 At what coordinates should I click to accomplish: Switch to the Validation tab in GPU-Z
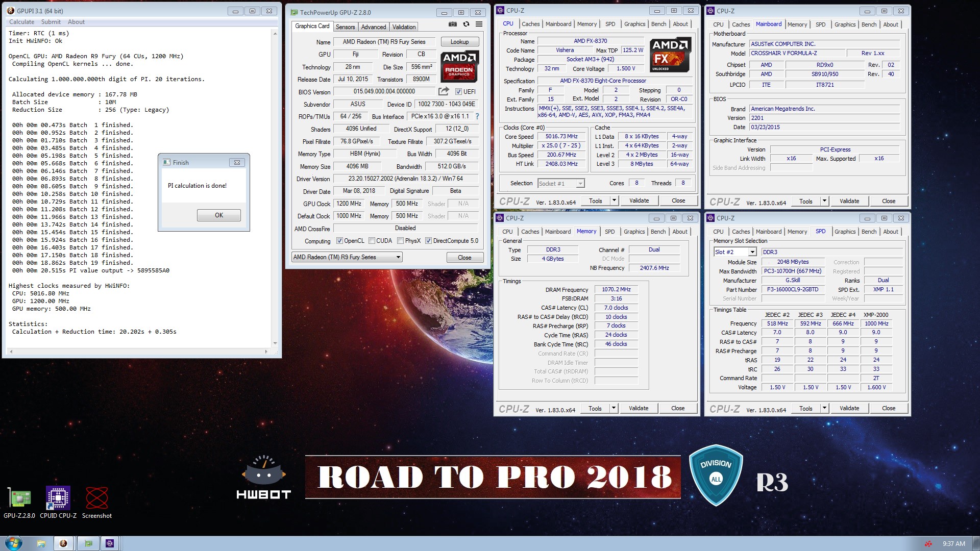[x=404, y=27]
